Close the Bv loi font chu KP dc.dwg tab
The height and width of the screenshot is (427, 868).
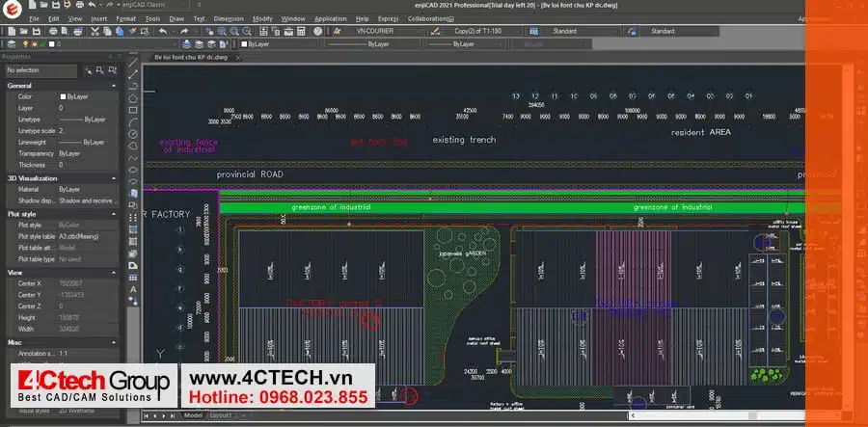238,58
